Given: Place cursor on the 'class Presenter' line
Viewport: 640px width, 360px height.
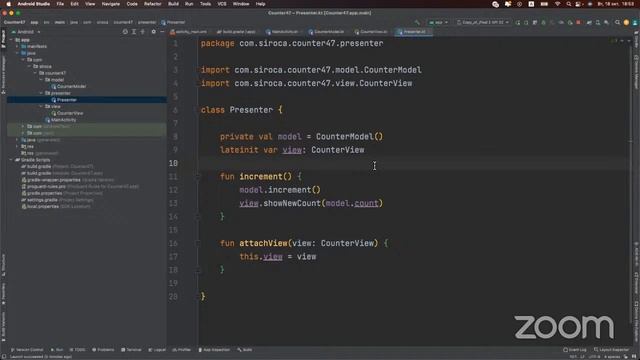Looking at the screenshot, I should pyautogui.click(x=241, y=110).
